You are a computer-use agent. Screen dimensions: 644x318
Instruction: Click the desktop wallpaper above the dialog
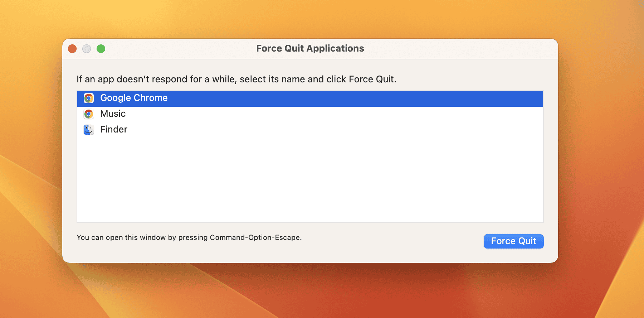click(322, 18)
